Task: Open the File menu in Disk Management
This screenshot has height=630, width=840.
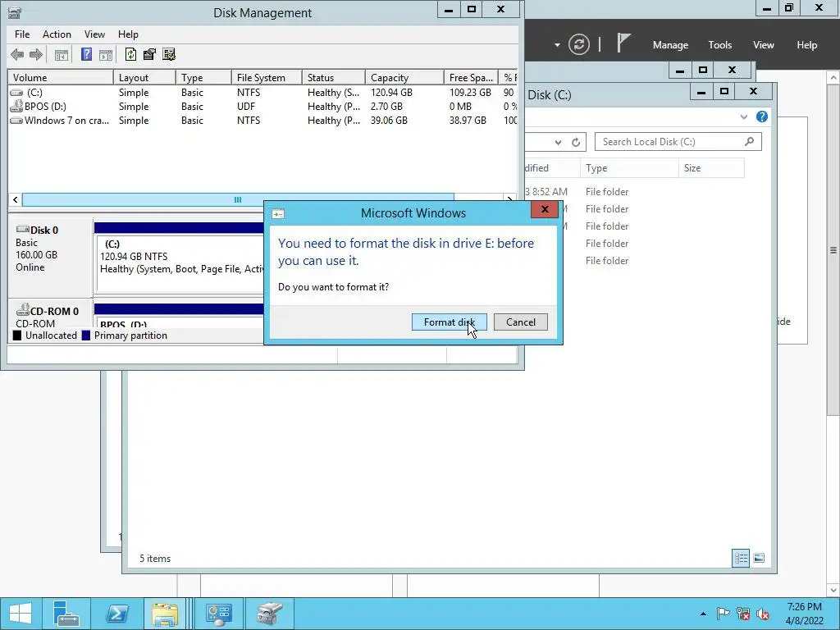Action: pyautogui.click(x=22, y=34)
